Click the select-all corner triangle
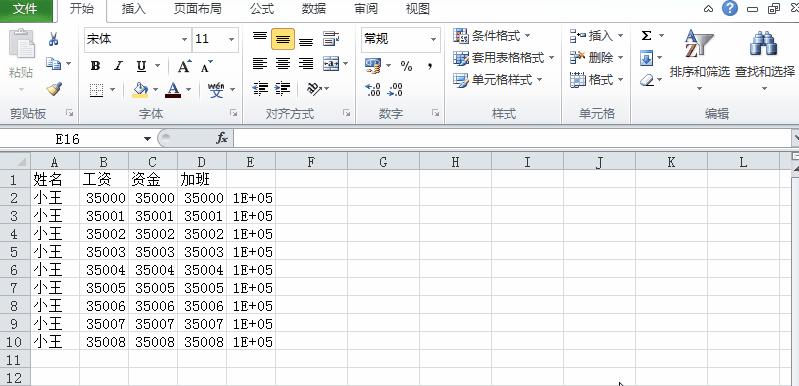 (x=15, y=162)
